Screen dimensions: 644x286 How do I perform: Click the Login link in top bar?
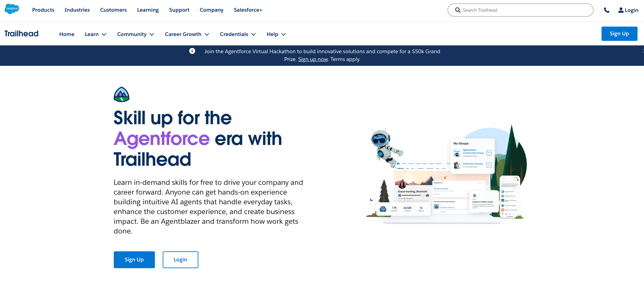(x=631, y=10)
